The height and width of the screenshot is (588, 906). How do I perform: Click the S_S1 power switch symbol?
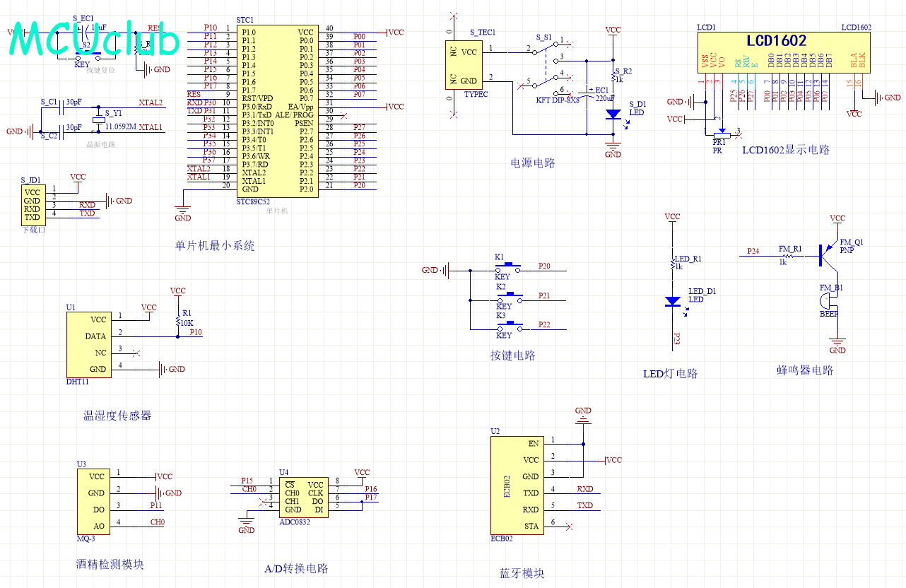tap(546, 65)
